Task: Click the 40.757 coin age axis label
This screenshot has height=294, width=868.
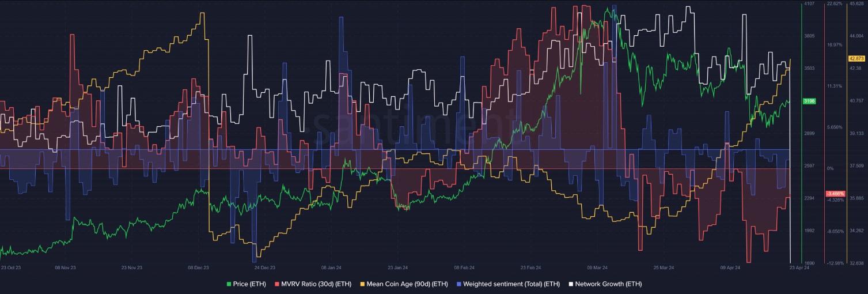Action: (856, 100)
